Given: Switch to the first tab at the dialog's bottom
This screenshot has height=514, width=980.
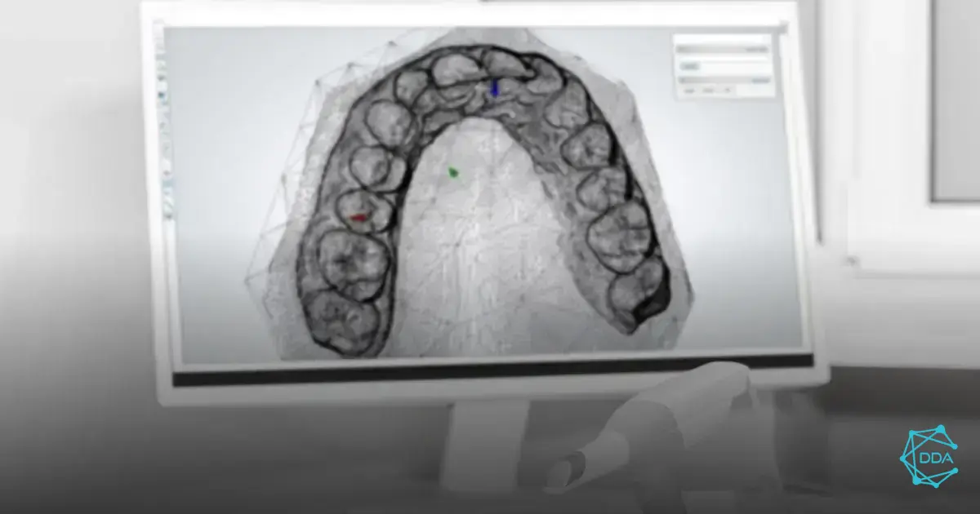Looking at the screenshot, I should pos(690,90).
